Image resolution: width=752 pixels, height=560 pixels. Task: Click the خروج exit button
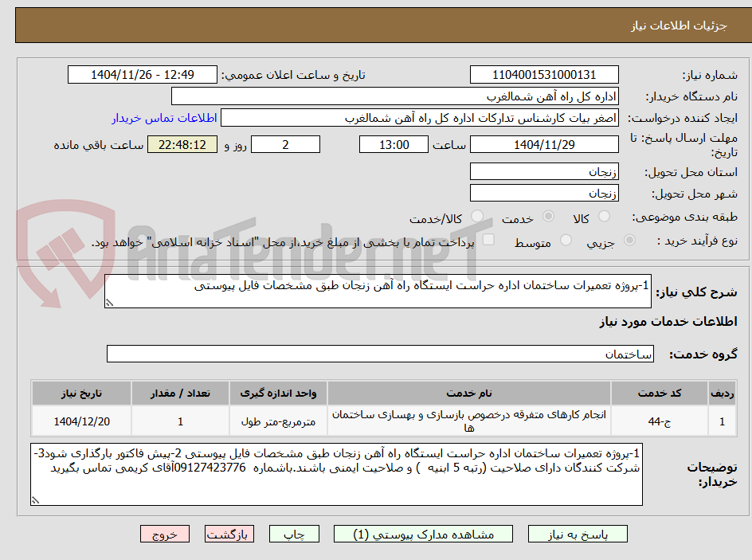(x=164, y=534)
